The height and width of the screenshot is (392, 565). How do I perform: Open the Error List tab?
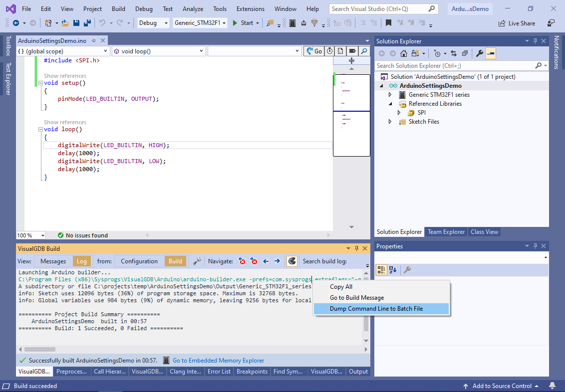coord(219,372)
